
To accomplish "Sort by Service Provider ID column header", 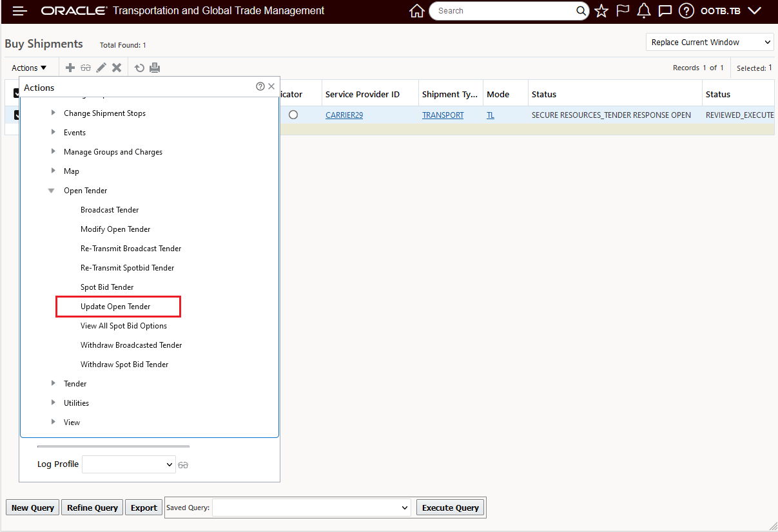I will coord(362,94).
